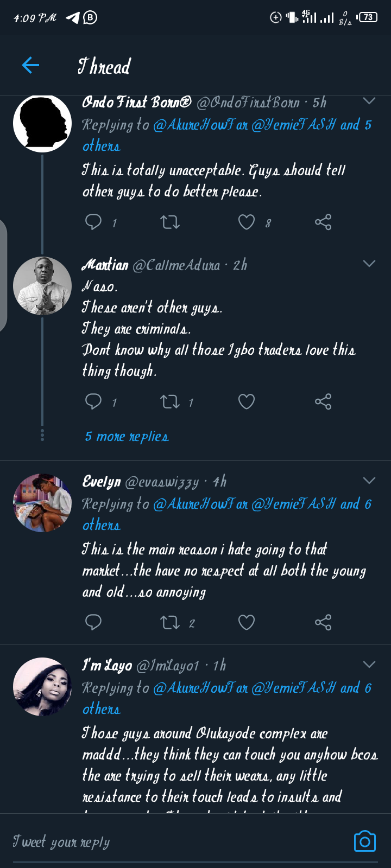Open options chevron on Ondo First Born's tweet
This screenshot has width=391, height=868.
pos(369,101)
